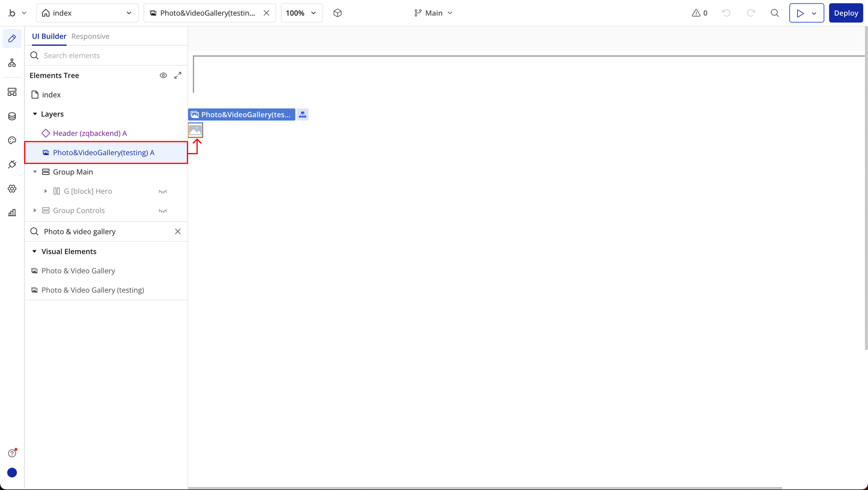
Task: Click the Deploy button
Action: (846, 13)
